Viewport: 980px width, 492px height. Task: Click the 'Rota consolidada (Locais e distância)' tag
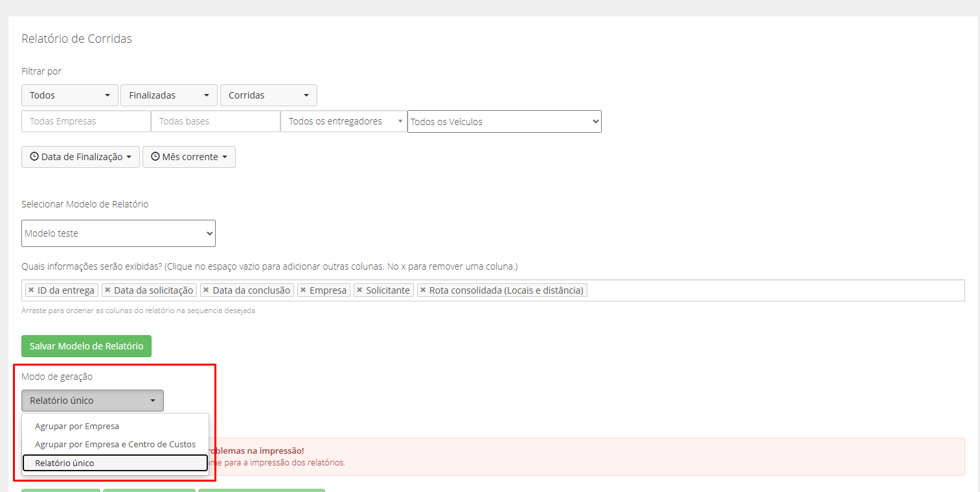click(502, 290)
